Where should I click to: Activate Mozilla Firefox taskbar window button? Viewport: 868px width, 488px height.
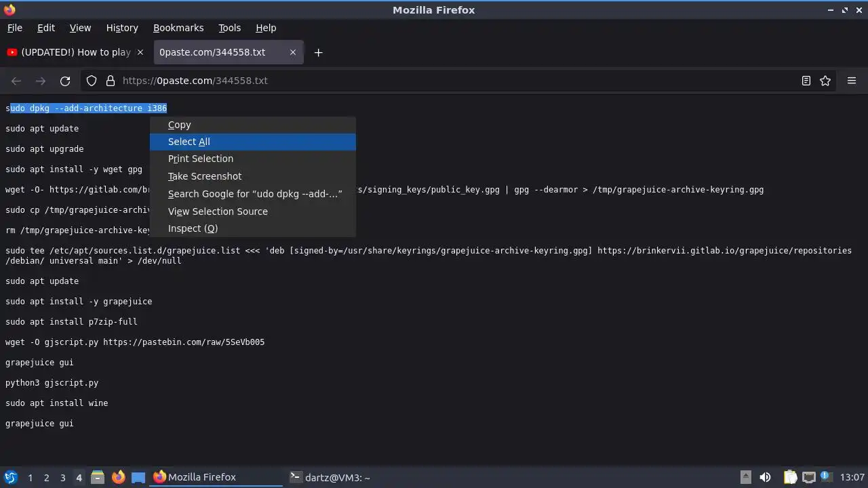pyautogui.click(x=216, y=477)
